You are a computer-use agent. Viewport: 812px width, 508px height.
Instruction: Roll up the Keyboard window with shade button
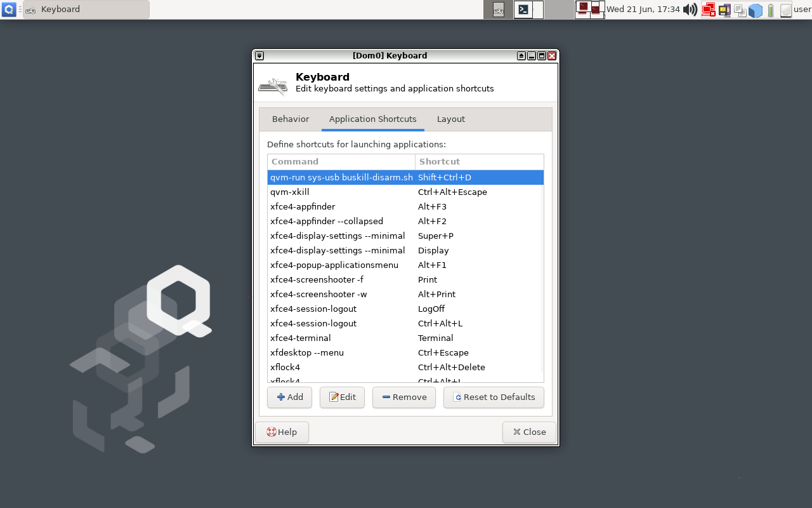pyautogui.click(x=521, y=56)
